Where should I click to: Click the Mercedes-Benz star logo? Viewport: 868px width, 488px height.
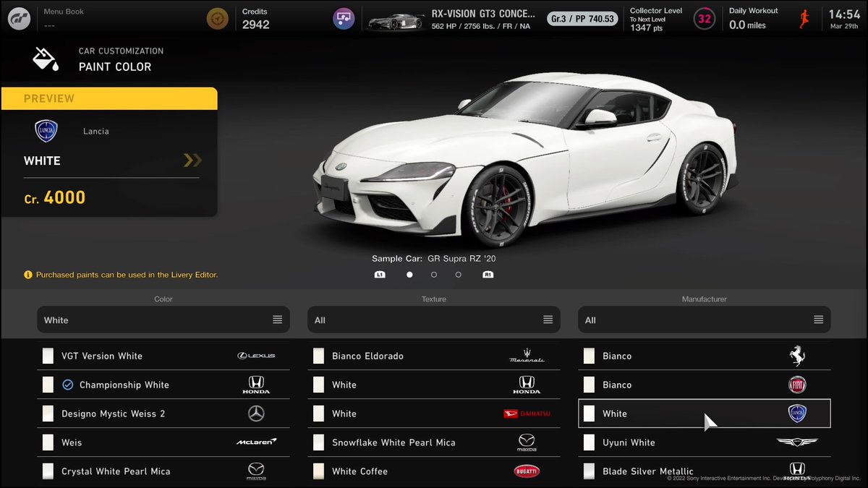(x=256, y=414)
